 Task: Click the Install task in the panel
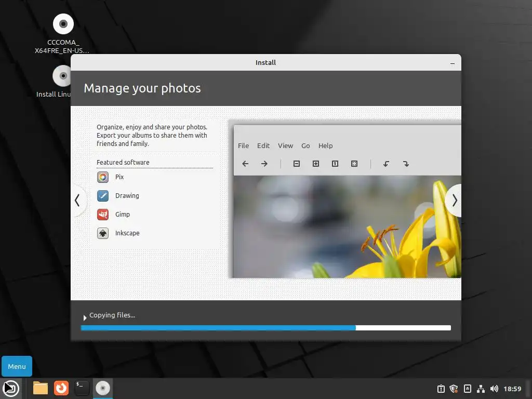pyautogui.click(x=103, y=388)
